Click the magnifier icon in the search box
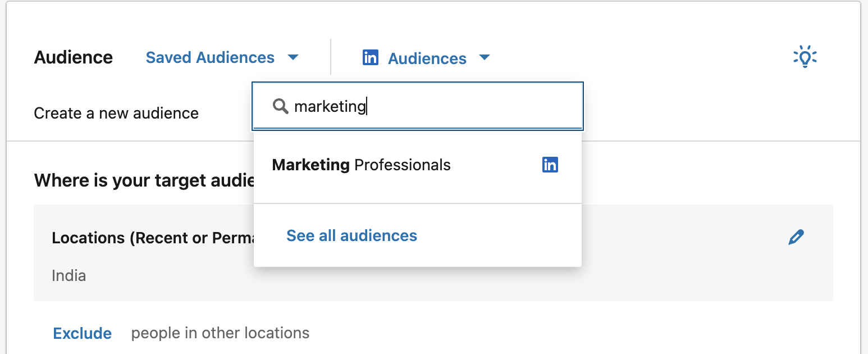868x354 pixels. pos(280,106)
